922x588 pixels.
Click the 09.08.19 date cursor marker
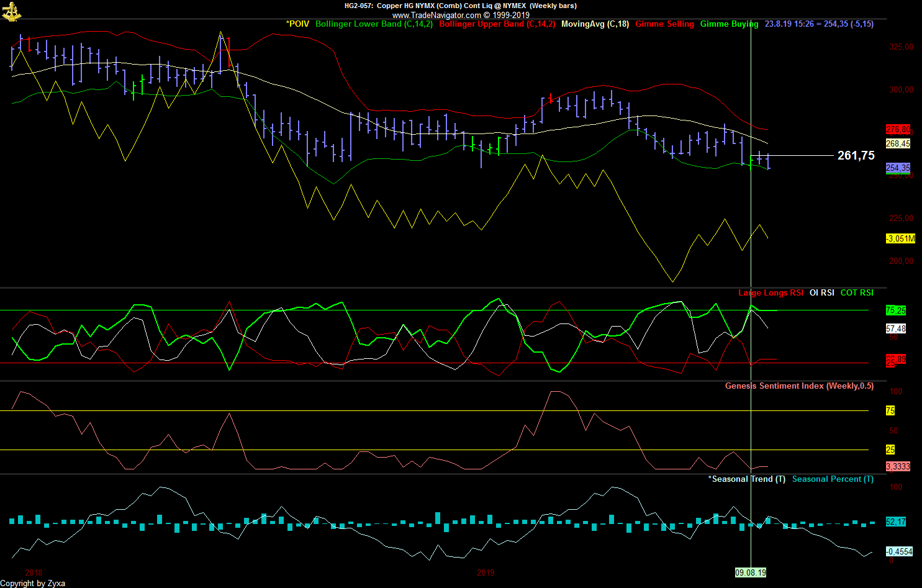[751, 572]
